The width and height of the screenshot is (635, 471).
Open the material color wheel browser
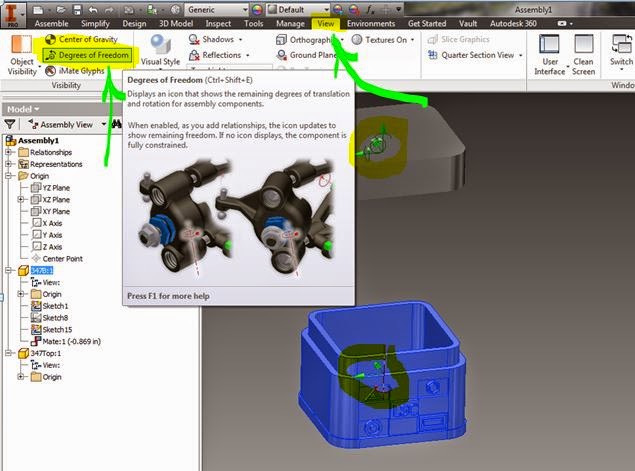point(257,9)
